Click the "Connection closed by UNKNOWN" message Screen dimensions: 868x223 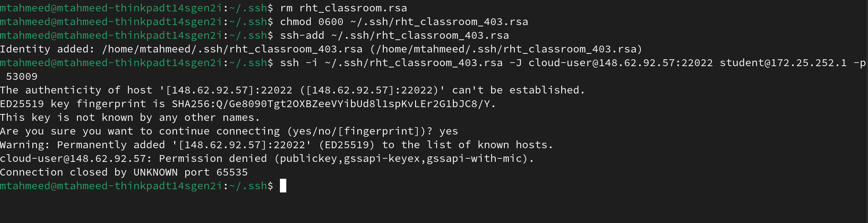[x=89, y=172]
